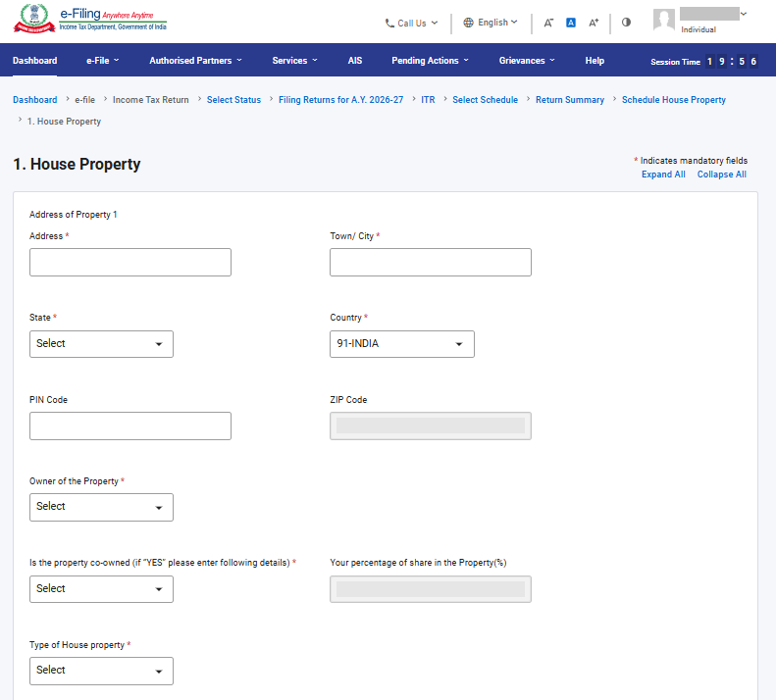Screen dimensions: 776x700
Task: Increase font size with A+ icon
Action: pyautogui.click(x=594, y=23)
